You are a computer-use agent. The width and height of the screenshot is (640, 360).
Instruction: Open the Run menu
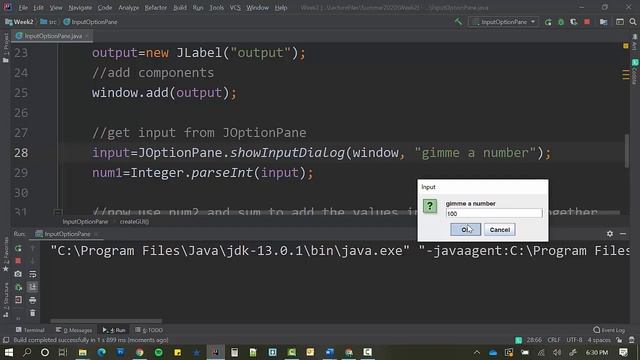click(198, 7)
